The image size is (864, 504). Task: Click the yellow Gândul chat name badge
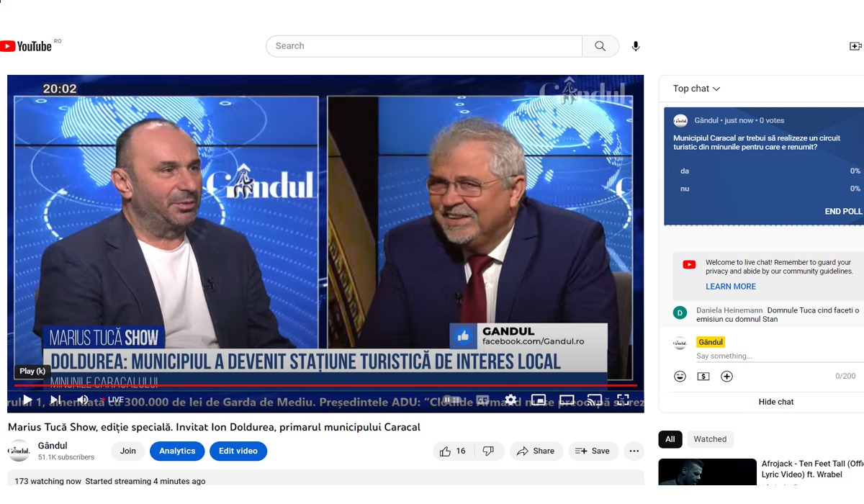coord(711,342)
